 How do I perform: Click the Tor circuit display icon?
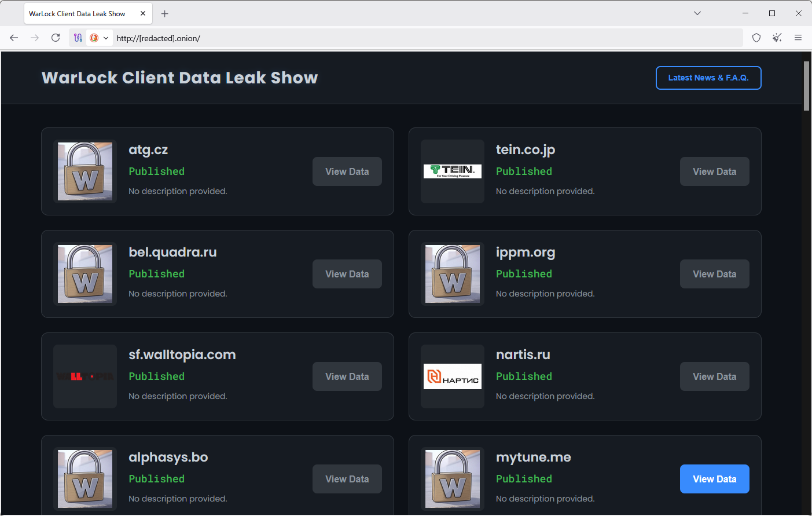pyautogui.click(x=78, y=38)
